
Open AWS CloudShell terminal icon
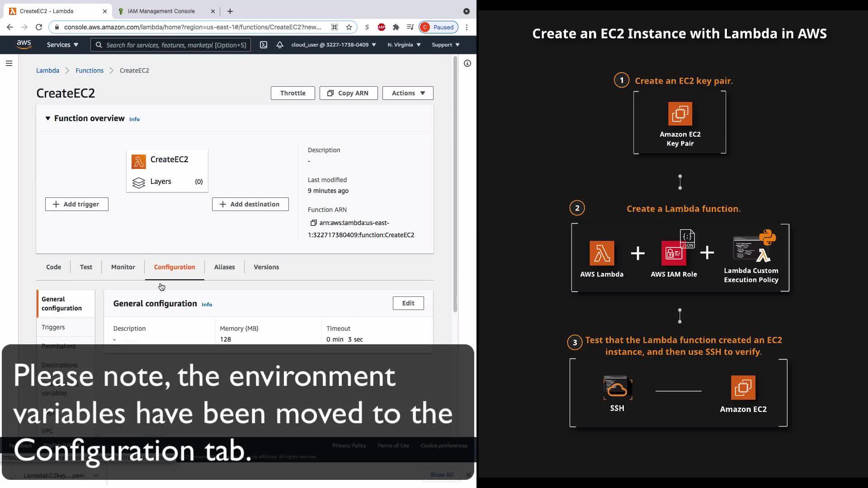[x=264, y=45]
